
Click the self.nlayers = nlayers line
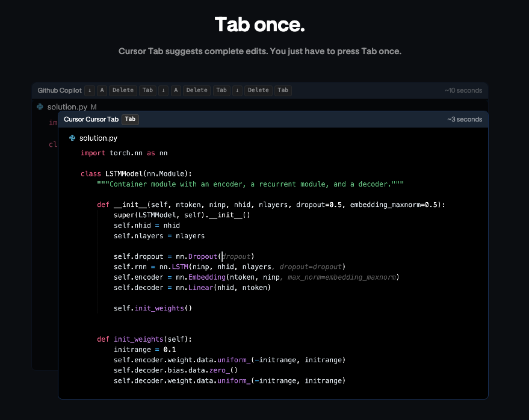159,236
